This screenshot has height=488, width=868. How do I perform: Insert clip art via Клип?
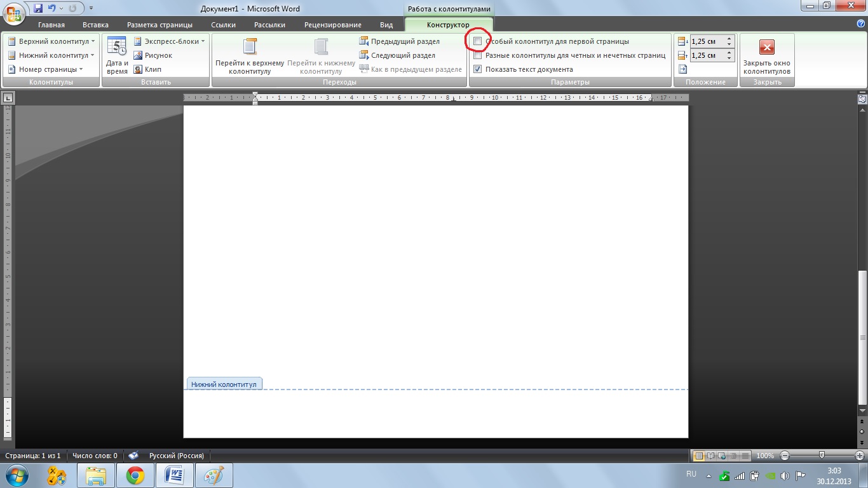[x=148, y=69]
